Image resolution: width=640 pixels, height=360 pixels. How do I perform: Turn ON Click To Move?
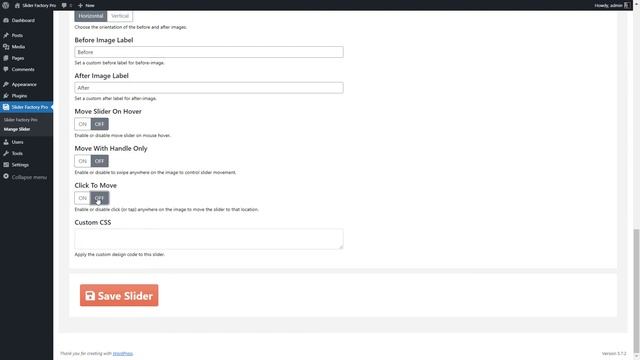pos(82,198)
